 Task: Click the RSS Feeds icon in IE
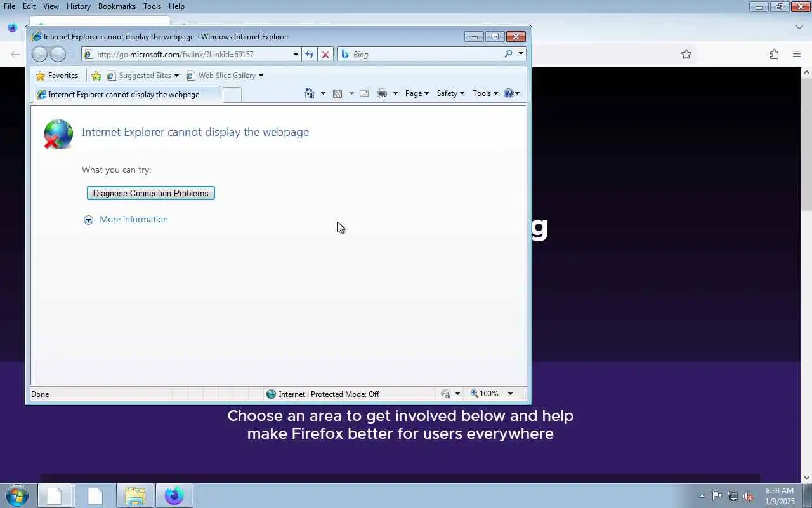click(x=337, y=93)
